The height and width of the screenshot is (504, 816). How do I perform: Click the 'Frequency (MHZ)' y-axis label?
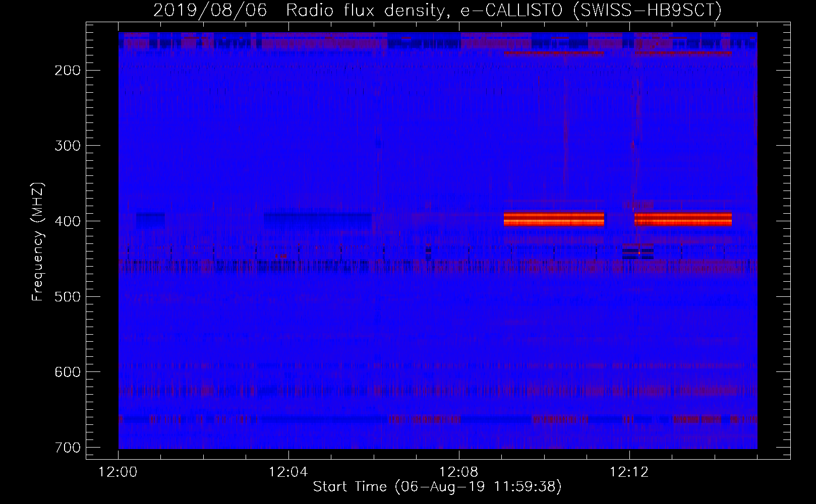click(37, 241)
